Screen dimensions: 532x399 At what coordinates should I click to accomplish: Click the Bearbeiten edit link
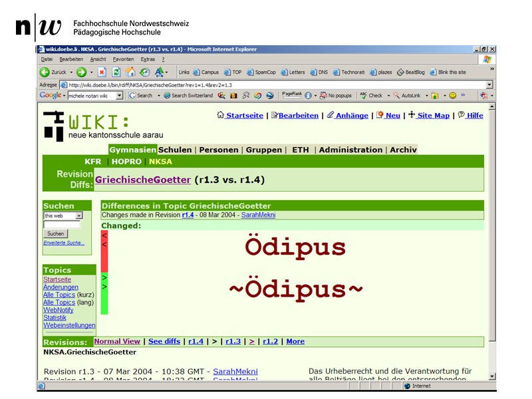tap(298, 116)
